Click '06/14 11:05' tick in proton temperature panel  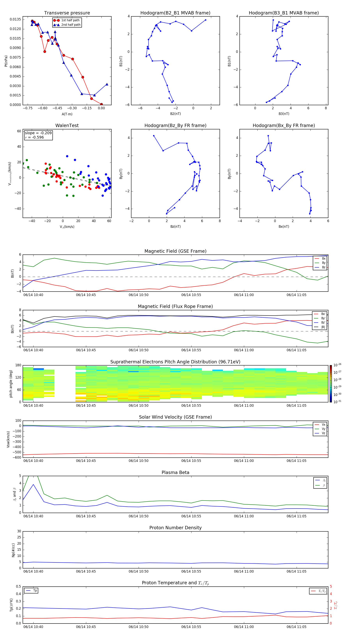296,627
